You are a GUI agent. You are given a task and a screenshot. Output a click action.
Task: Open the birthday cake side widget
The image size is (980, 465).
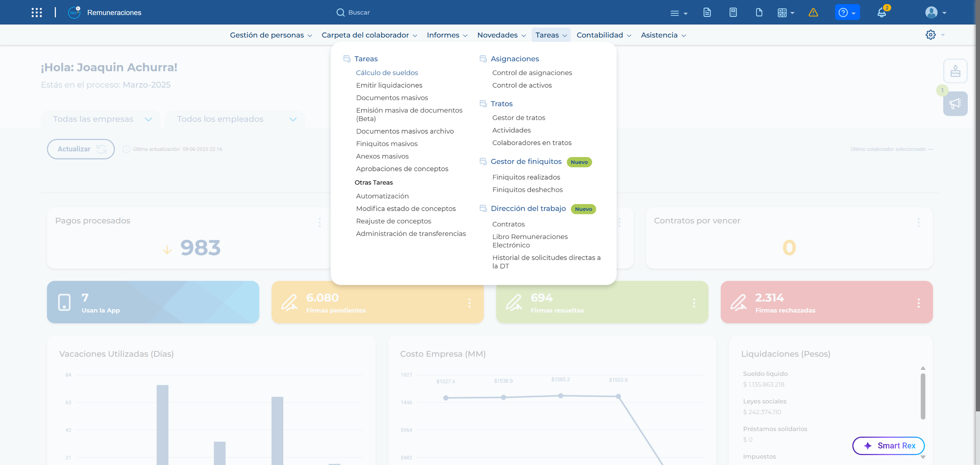955,71
